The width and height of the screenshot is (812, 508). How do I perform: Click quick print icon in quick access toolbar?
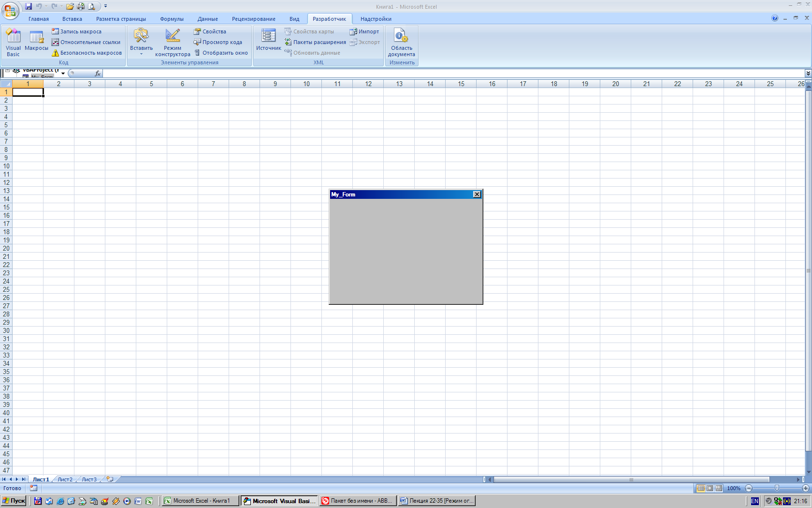(81, 6)
